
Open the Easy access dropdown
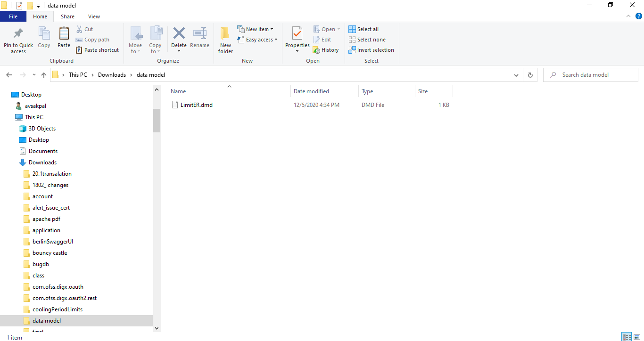[257, 40]
